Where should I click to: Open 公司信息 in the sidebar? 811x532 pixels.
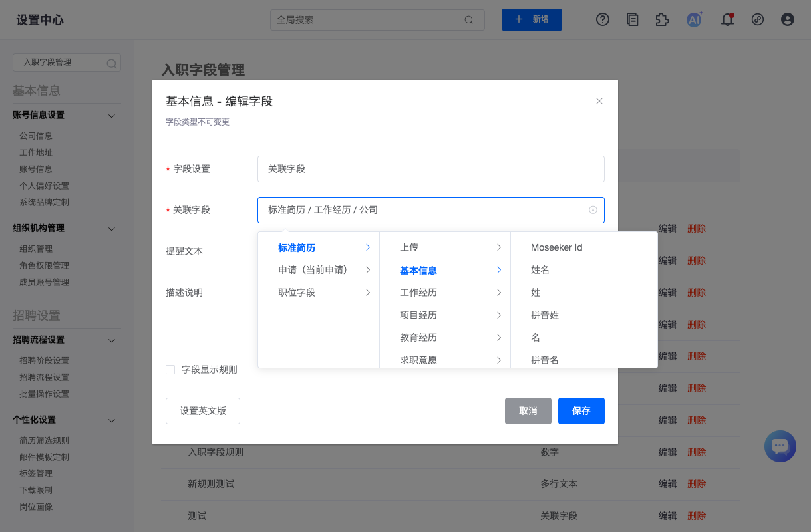[x=36, y=136]
